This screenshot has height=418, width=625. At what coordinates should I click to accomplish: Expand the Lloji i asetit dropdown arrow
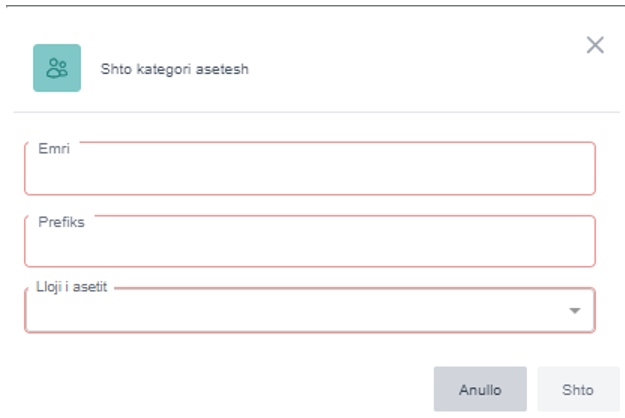click(575, 311)
